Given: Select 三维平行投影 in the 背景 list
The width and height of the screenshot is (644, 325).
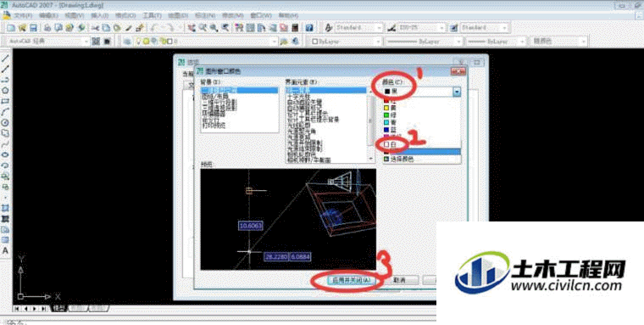Looking at the screenshot, I should click(x=219, y=102).
